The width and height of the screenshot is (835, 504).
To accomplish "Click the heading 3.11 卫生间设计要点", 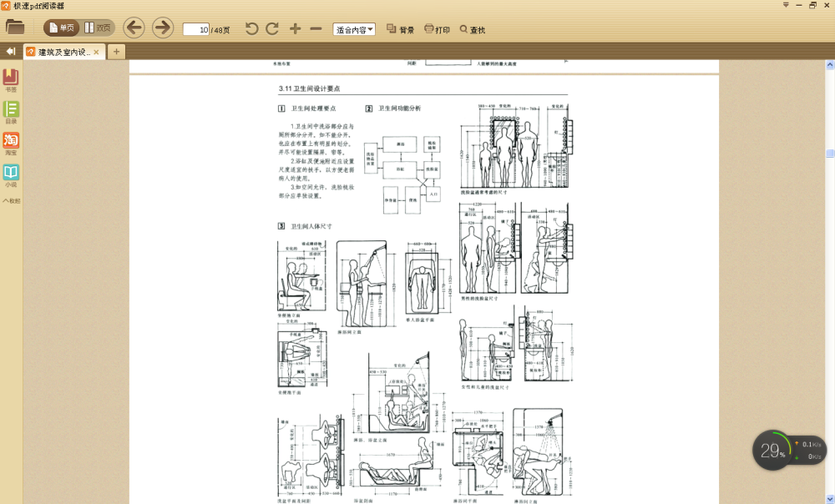I will tap(309, 88).
